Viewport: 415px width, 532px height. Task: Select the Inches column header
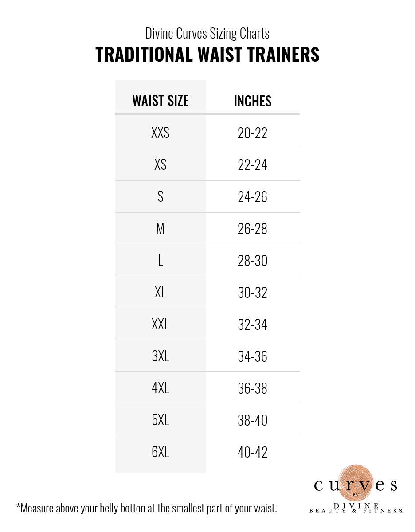point(253,101)
